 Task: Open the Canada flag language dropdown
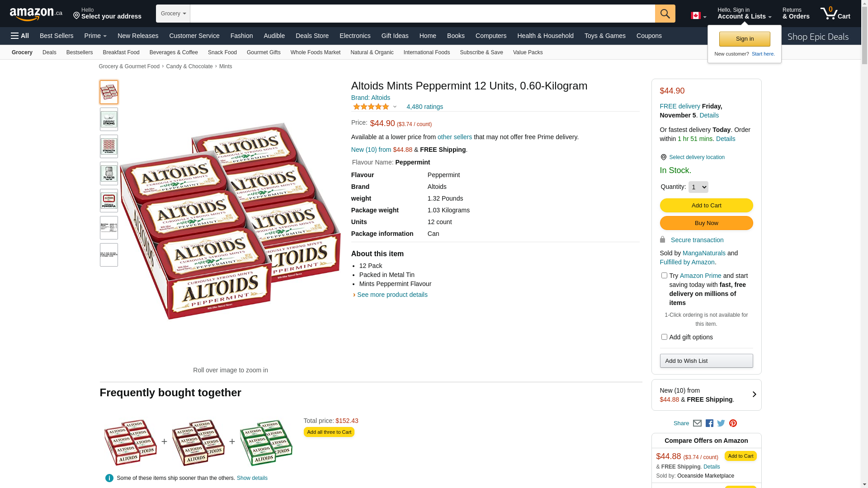click(698, 16)
